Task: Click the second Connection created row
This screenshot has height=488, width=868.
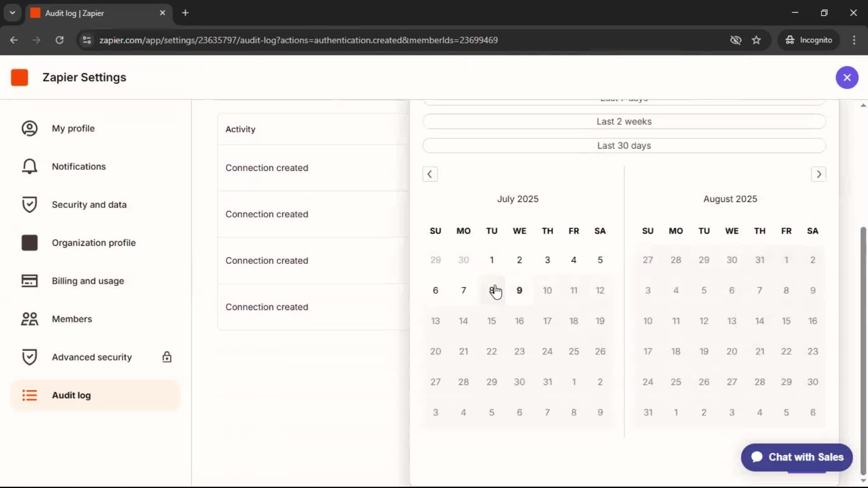Action: tap(313, 214)
